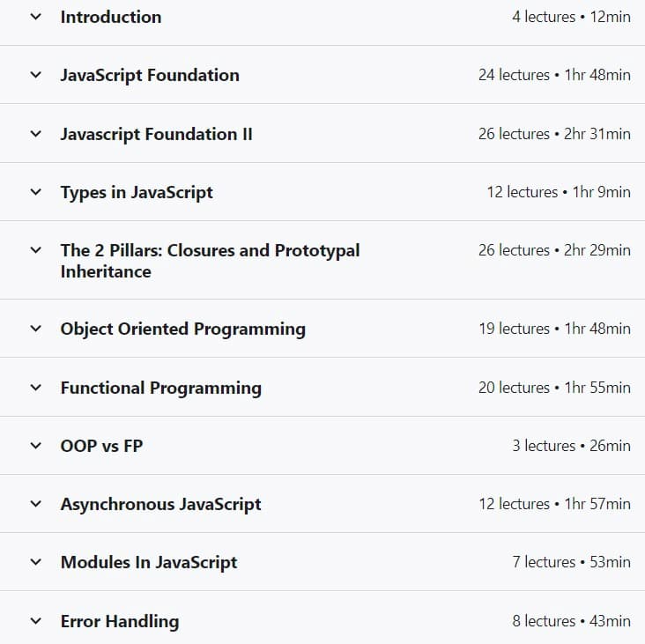Select Modules In JavaScript title
Viewport: 645px width, 644px height.
(x=149, y=563)
